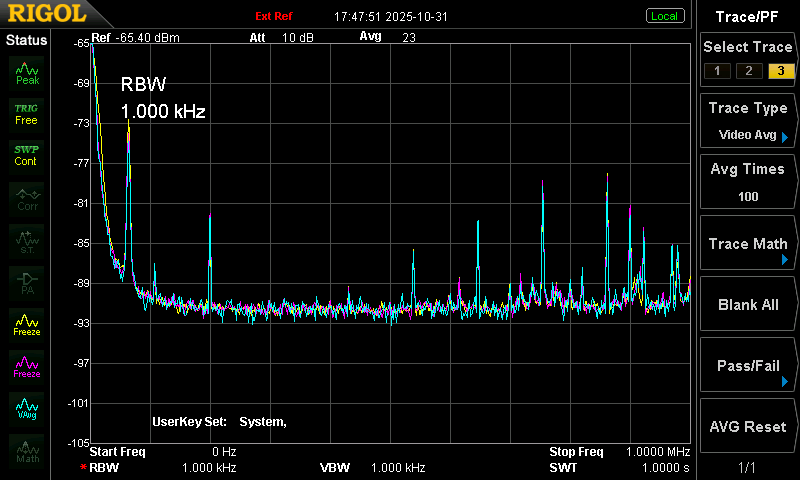Click the greyed Corr correction icon
The image size is (800, 480).
tap(27, 199)
